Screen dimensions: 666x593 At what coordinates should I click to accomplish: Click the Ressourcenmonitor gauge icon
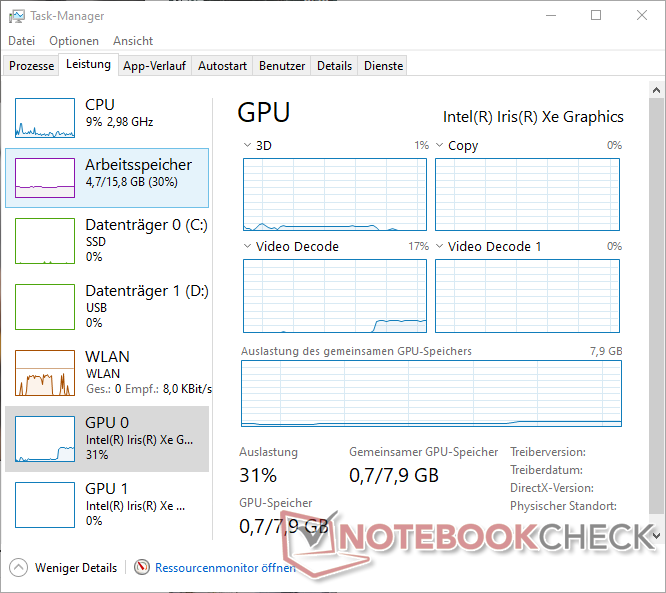click(142, 567)
